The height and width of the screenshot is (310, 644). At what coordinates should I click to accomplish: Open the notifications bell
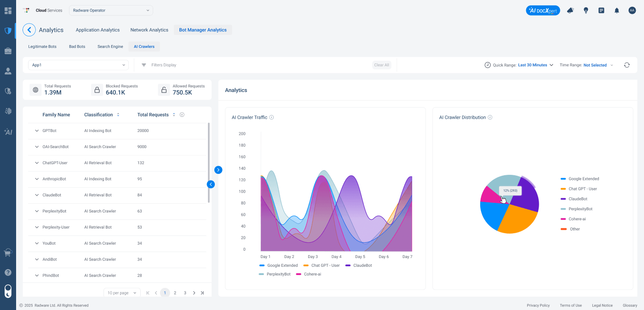pyautogui.click(x=617, y=10)
